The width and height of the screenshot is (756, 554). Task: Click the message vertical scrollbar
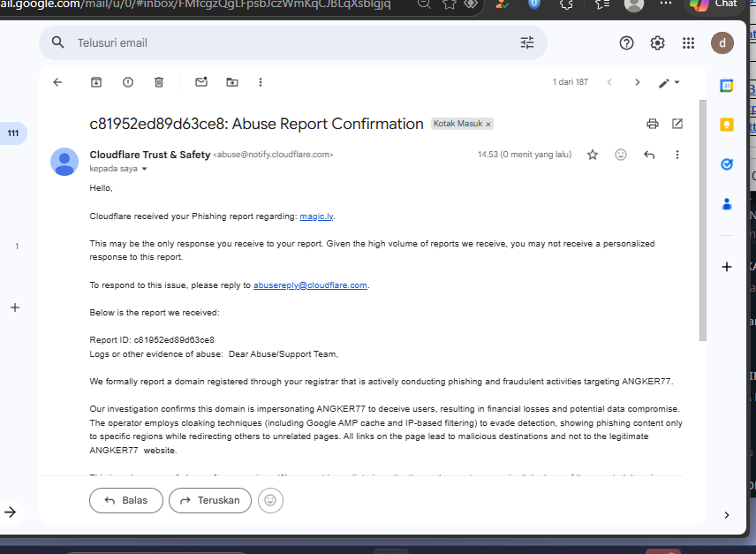(x=702, y=220)
